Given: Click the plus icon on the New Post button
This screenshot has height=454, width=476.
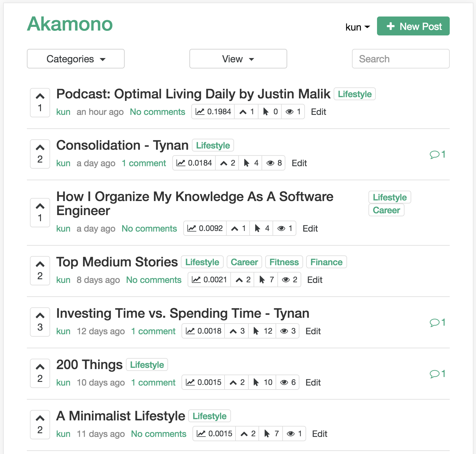Looking at the screenshot, I should (x=390, y=26).
